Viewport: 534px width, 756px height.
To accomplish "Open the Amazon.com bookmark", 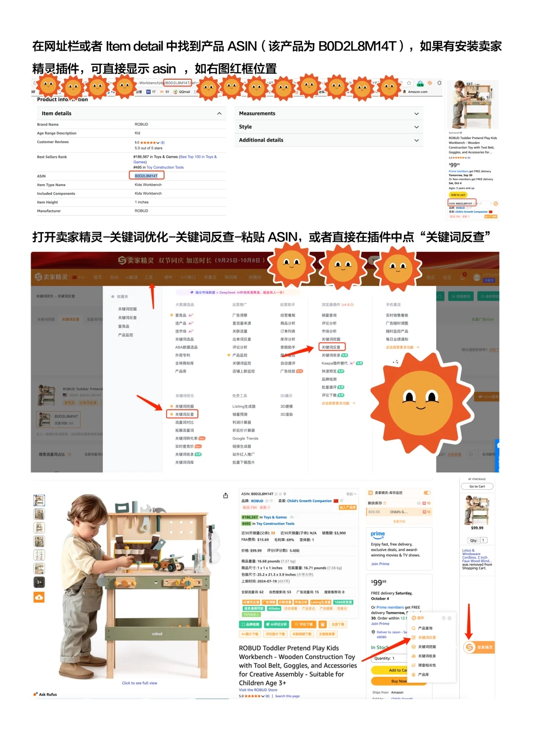I will click(x=415, y=92).
